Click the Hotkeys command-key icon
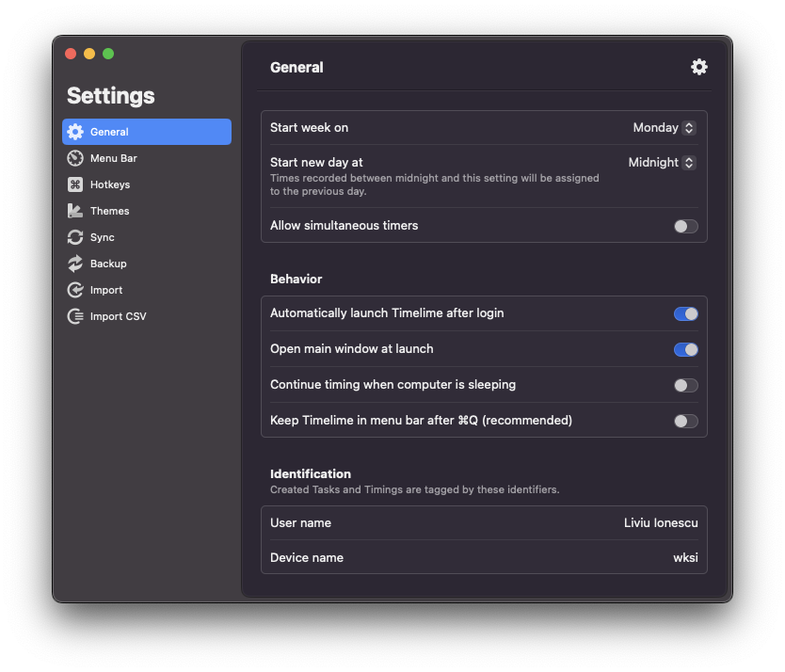 coord(75,184)
